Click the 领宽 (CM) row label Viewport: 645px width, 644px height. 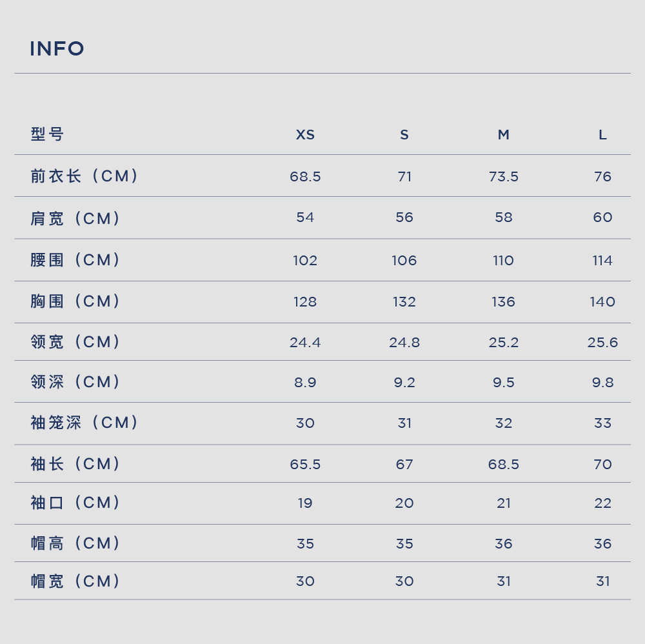(x=75, y=341)
